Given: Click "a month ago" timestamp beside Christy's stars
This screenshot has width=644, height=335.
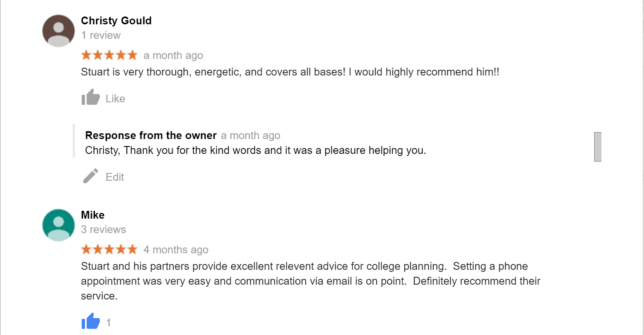Looking at the screenshot, I should (x=173, y=56).
